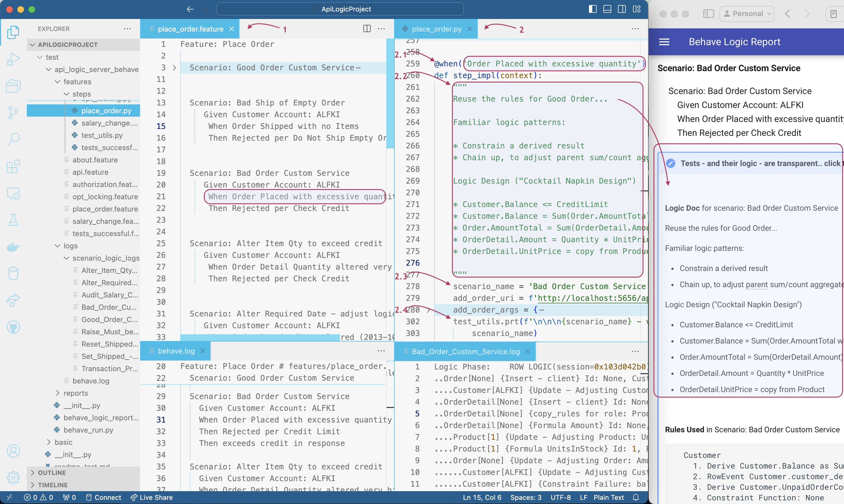Image resolution: width=844 pixels, height=504 pixels.
Task: Open the Testing flask icon
Action: 13,220
